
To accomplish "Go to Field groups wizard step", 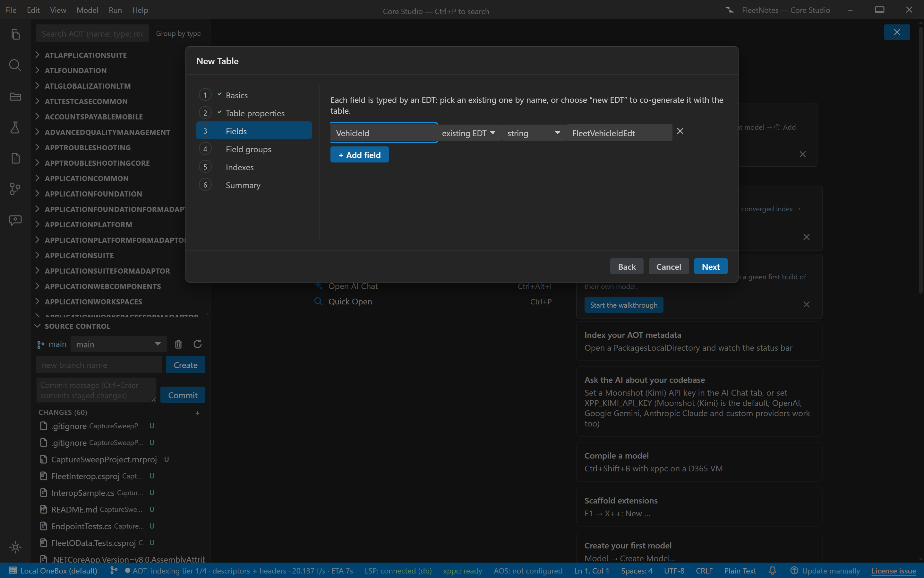I will click(x=254, y=149).
